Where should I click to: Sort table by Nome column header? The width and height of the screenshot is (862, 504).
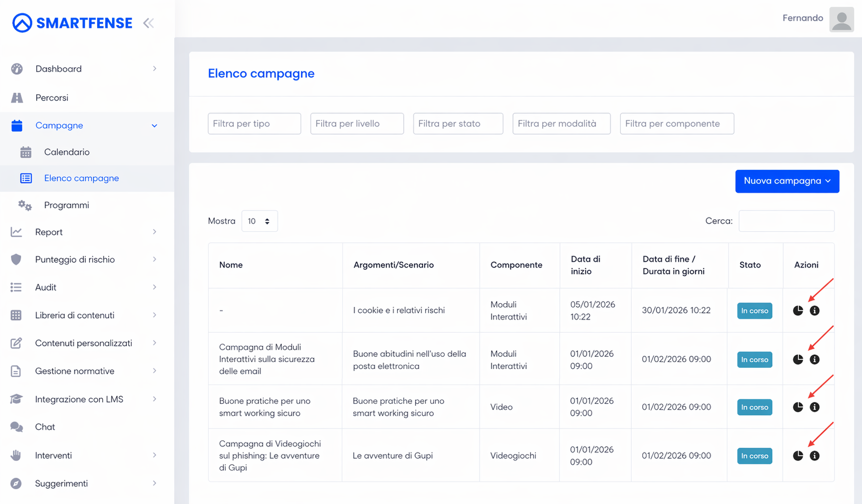click(x=231, y=265)
